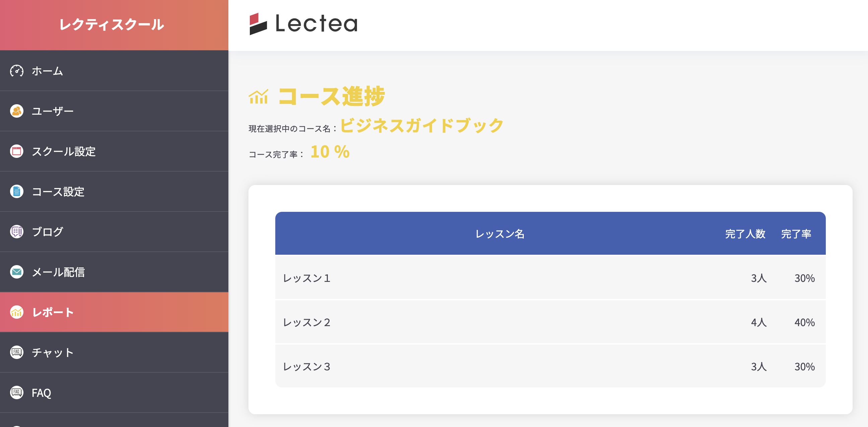Select the レッスン２ table row

pyautogui.click(x=550, y=322)
